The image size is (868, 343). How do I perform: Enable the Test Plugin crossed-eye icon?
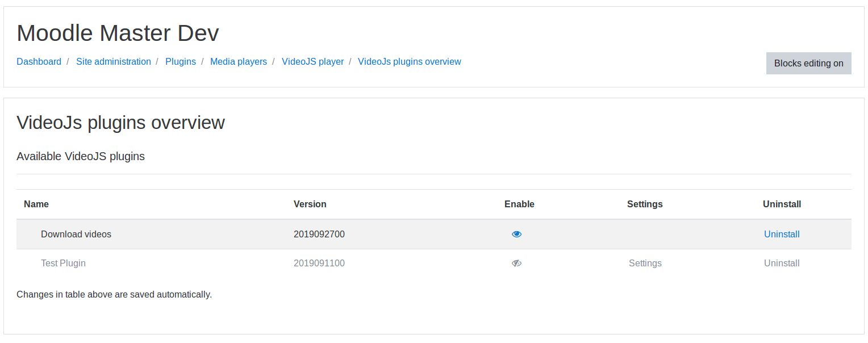[516, 263]
